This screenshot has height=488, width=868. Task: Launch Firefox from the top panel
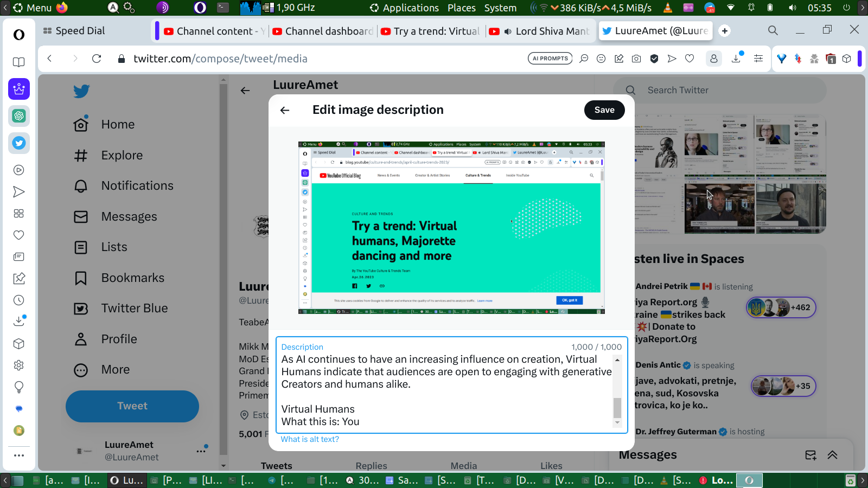coord(62,8)
